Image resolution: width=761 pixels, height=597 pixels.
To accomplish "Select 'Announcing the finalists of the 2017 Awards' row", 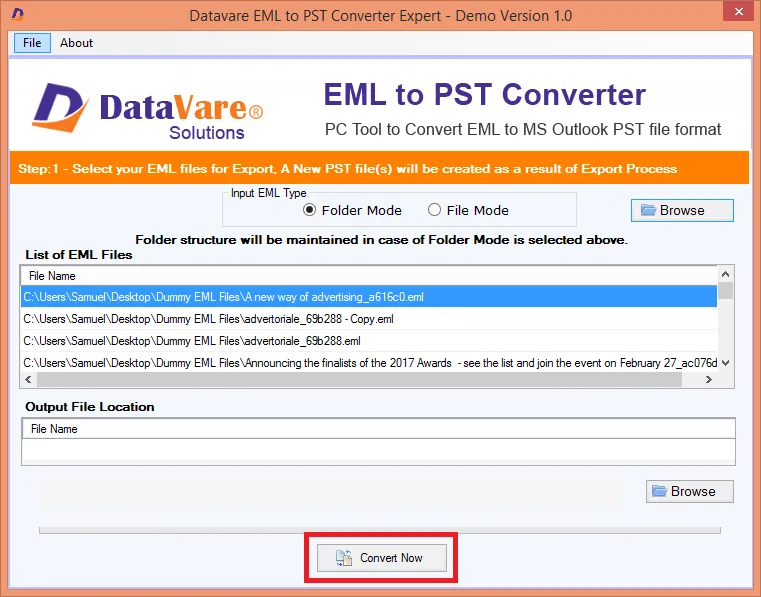I will [369, 363].
